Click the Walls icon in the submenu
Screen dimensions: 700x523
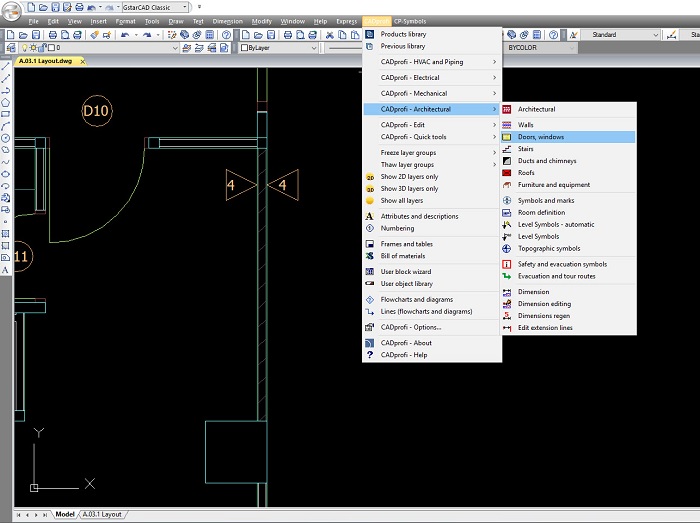click(x=507, y=125)
